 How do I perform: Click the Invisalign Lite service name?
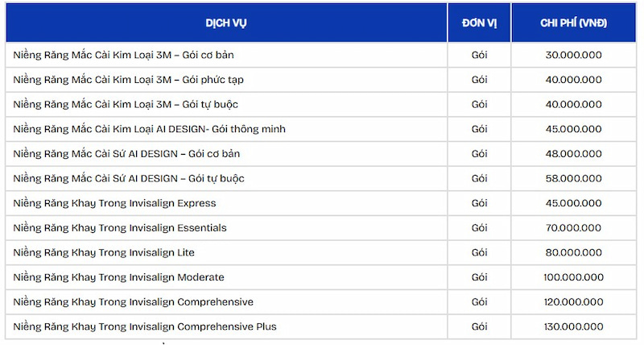coord(105,252)
